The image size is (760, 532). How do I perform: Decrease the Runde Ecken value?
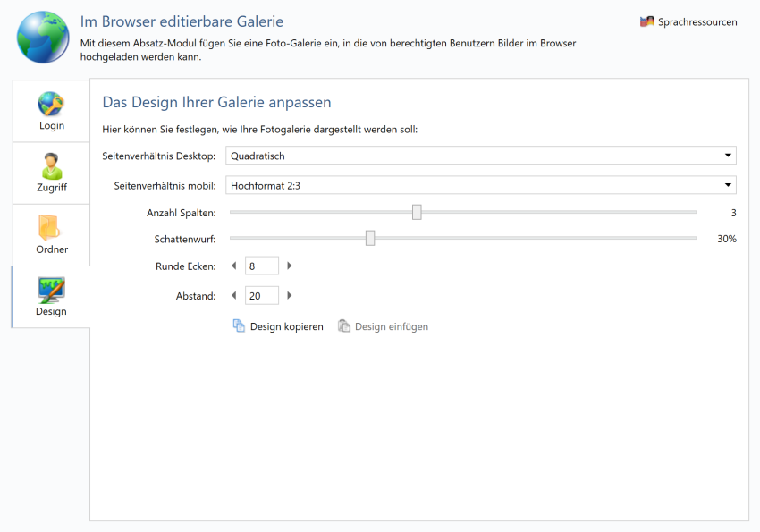(234, 266)
